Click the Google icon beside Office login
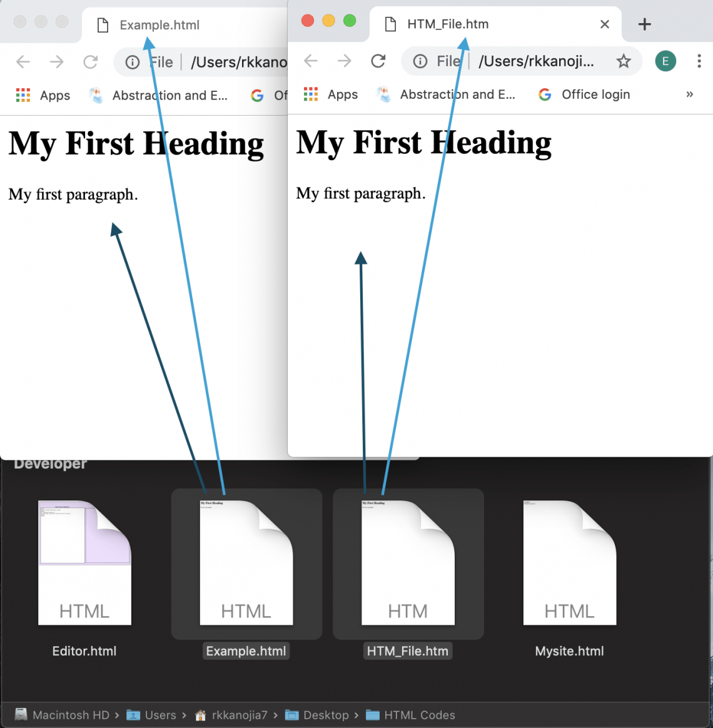This screenshot has height=728, width=713. (x=545, y=94)
